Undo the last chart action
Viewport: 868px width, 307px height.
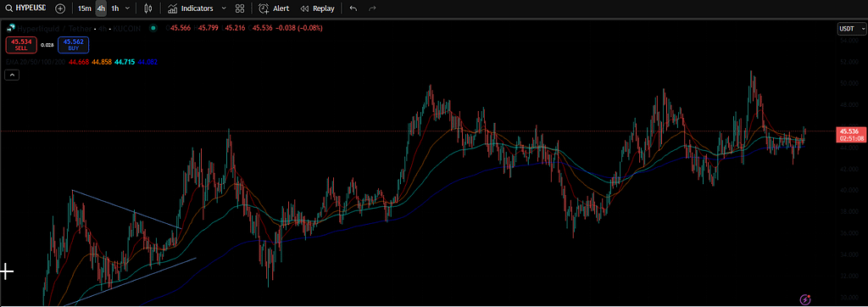coord(353,8)
